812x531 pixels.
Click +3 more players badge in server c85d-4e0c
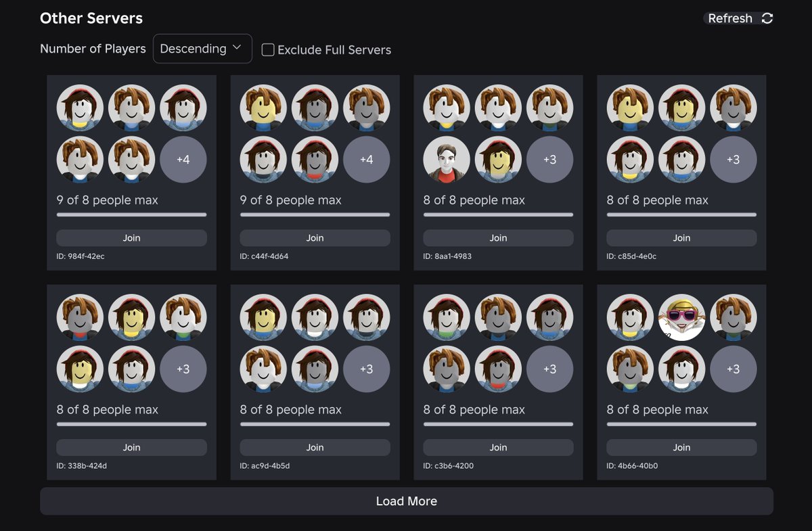(734, 160)
